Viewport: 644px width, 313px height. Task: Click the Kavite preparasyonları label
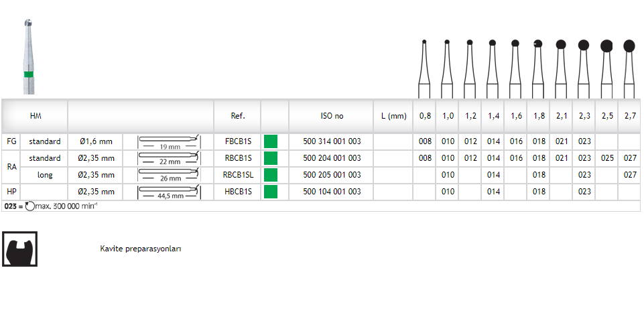pyautogui.click(x=140, y=249)
